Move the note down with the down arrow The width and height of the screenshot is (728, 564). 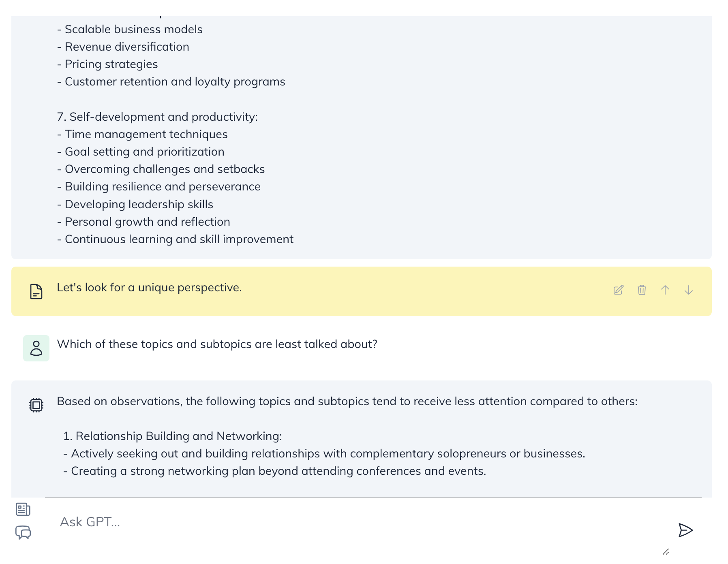coord(689,290)
